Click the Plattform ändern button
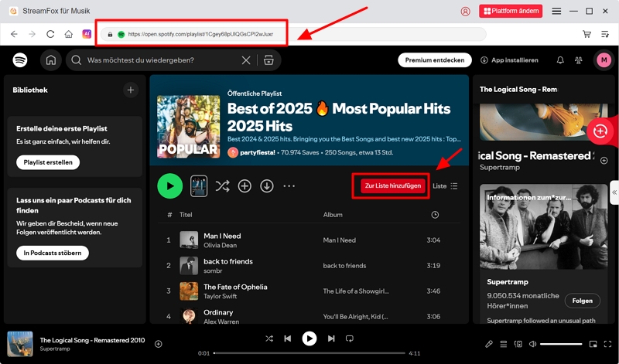This screenshot has width=619, height=364. click(x=511, y=11)
